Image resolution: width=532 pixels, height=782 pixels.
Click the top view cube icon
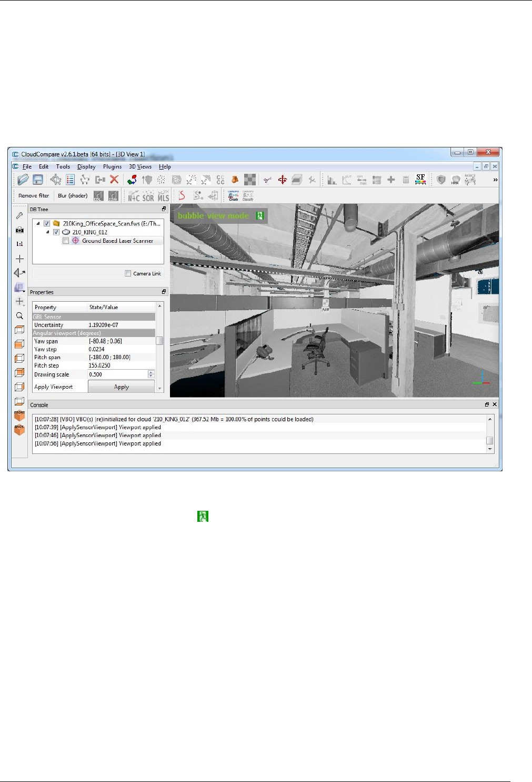(x=19, y=330)
